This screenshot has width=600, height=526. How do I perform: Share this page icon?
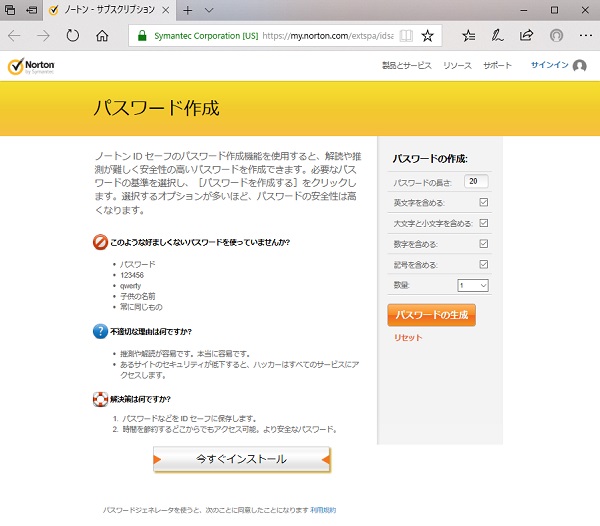[526, 35]
